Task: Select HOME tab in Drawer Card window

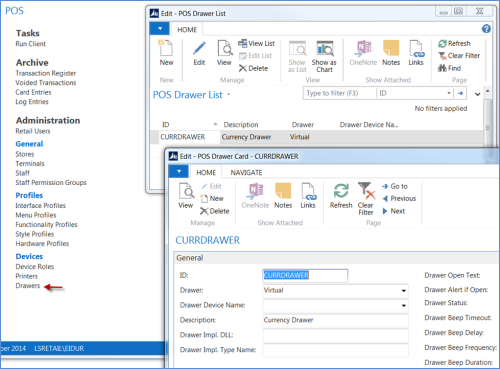Action: (x=206, y=172)
